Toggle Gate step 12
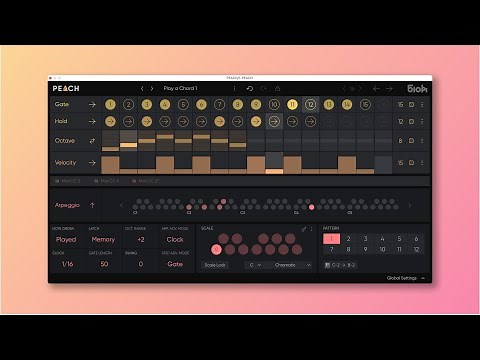Screen dimensions: 480x360 click(310, 105)
